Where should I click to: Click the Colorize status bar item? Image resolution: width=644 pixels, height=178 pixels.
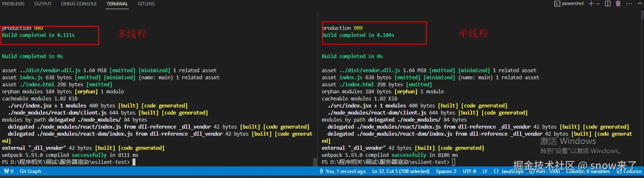pyautogui.click(x=629, y=171)
